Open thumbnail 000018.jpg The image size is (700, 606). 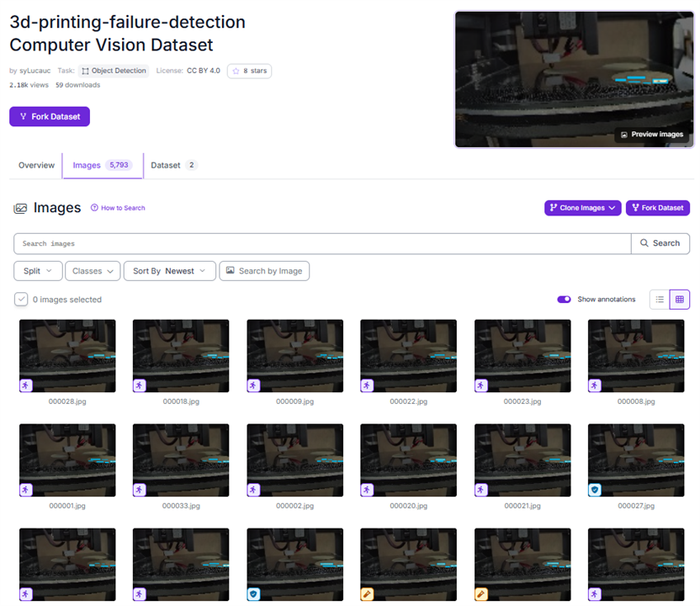coord(181,356)
